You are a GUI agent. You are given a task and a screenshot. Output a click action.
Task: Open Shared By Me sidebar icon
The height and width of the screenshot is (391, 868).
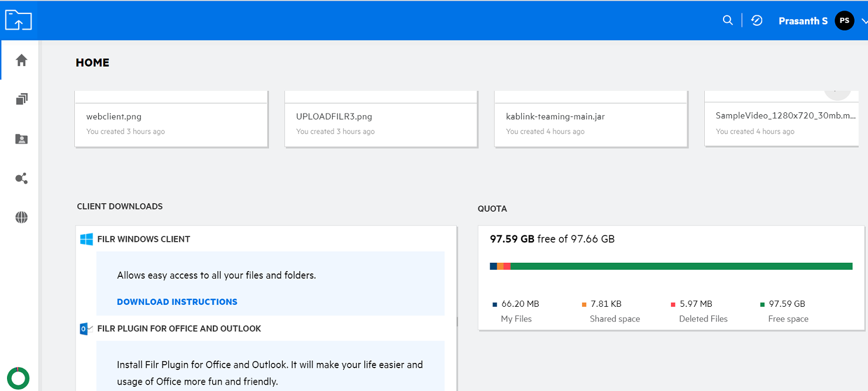[x=22, y=179]
